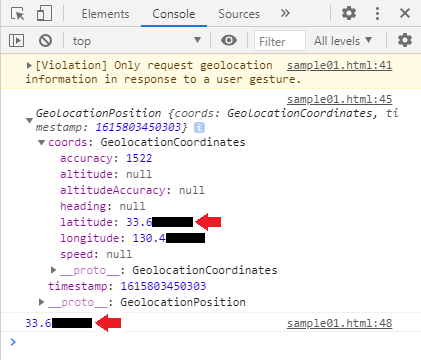The width and height of the screenshot is (421, 360).
Task: Click the timestamp: 1615803450303 property
Action: click(127, 286)
